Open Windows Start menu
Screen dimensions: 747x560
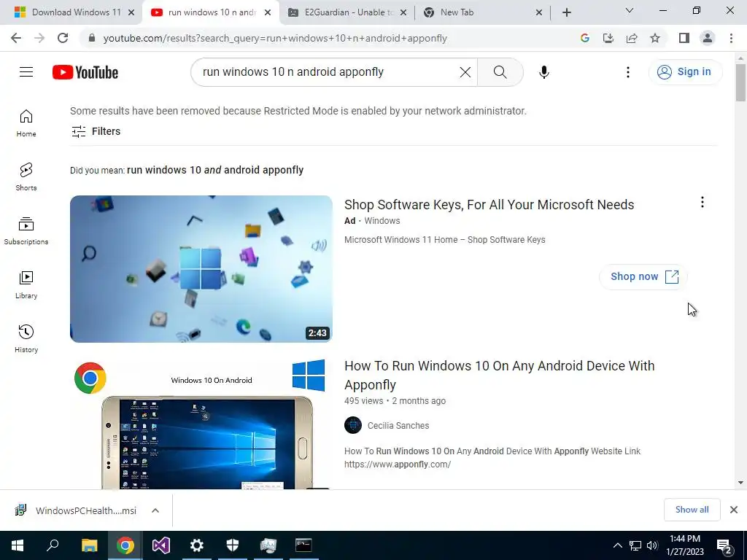point(18,545)
